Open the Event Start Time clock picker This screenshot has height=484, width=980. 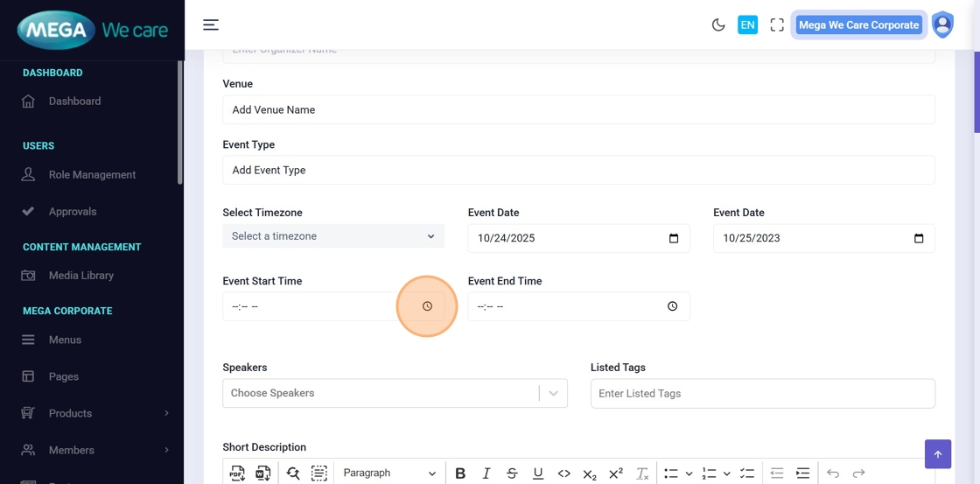[x=427, y=306]
